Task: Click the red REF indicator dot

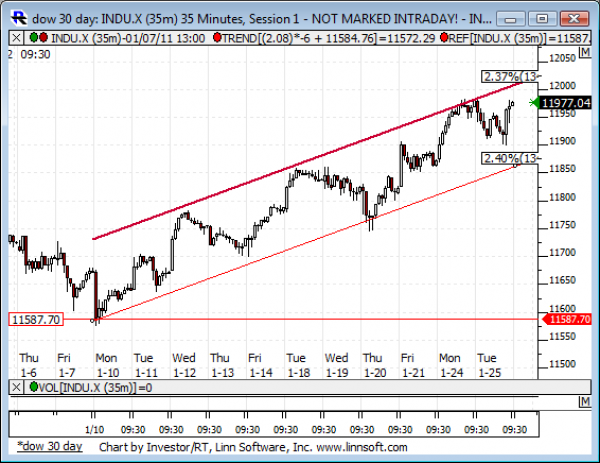Action: [x=444, y=37]
